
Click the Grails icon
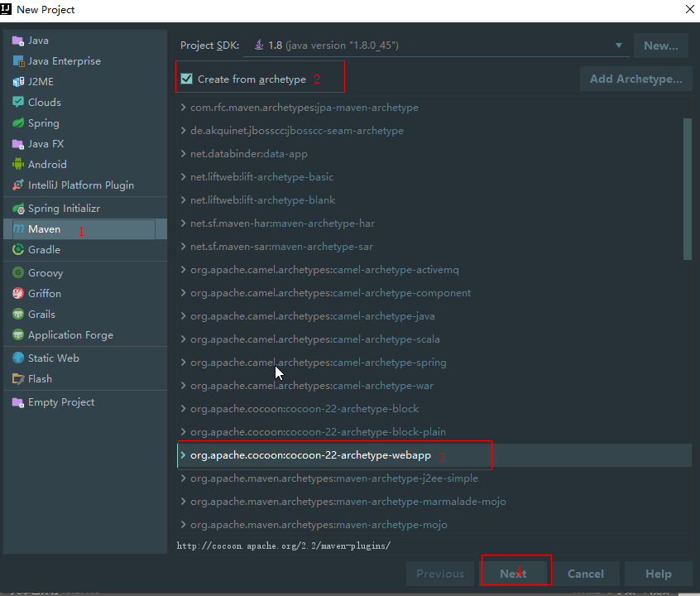tap(18, 314)
